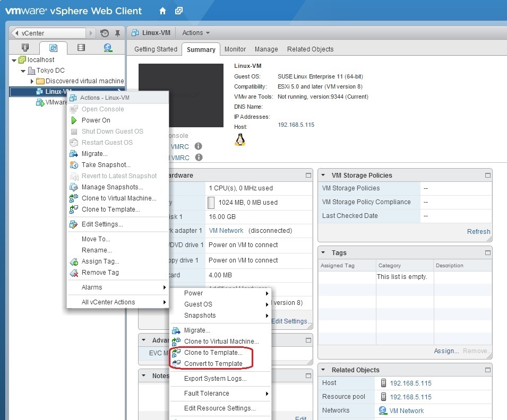The image size is (507, 420).
Task: Switch to VMs and Templates inventory icon
Action: [x=53, y=48]
